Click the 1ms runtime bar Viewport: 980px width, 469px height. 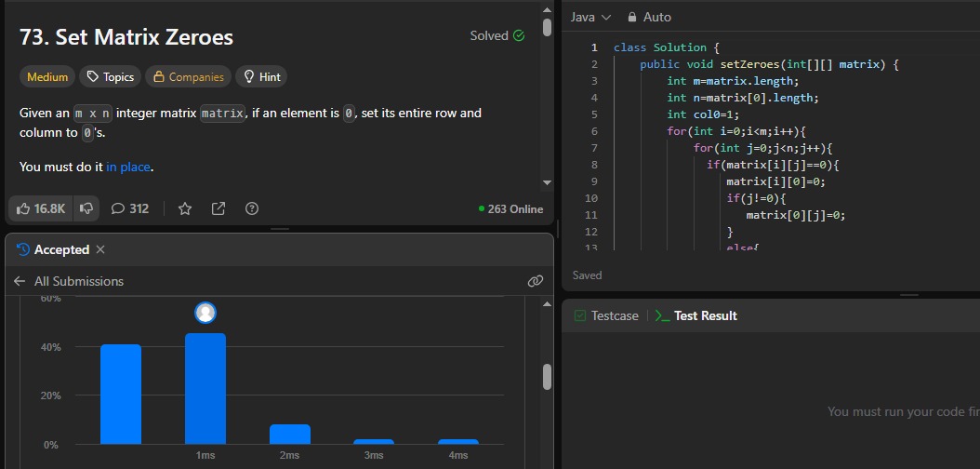[x=205, y=388]
